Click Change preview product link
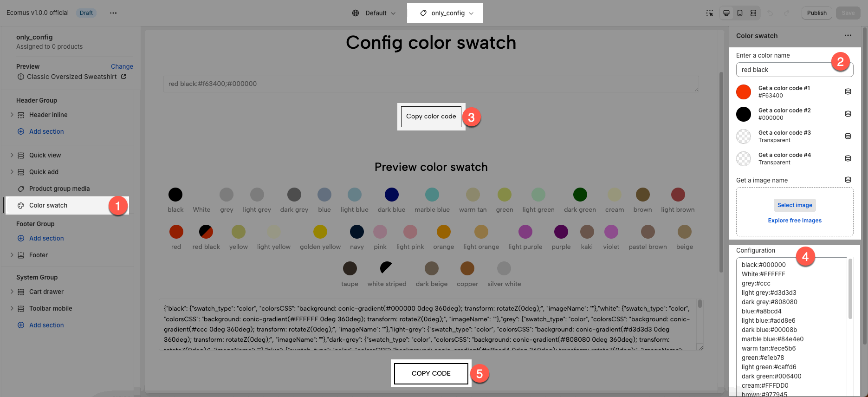This screenshot has width=868, height=397. tap(122, 66)
